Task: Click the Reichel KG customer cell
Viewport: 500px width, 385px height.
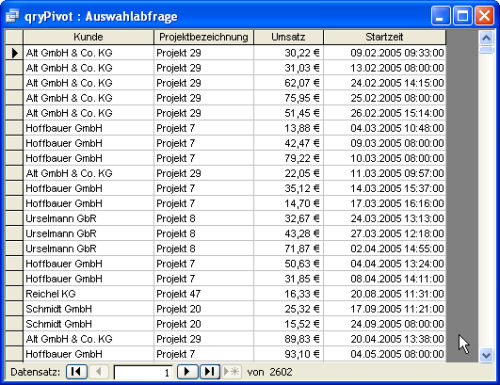Action: pos(88,294)
